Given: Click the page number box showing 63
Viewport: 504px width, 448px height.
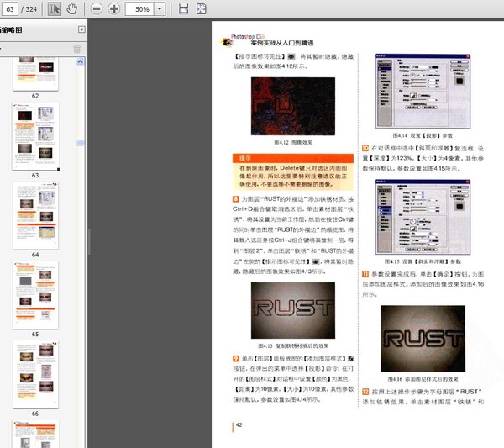Looking at the screenshot, I should tap(10, 9).
